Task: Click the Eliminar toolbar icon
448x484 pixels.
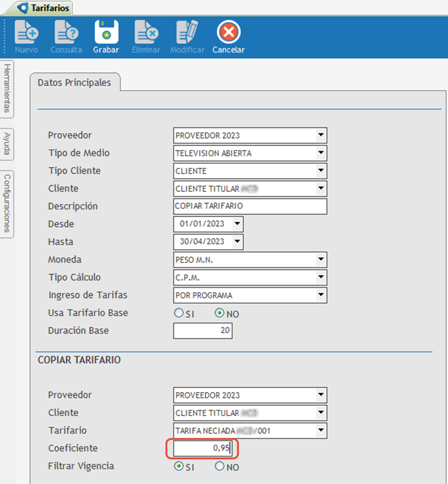Action: [146, 32]
